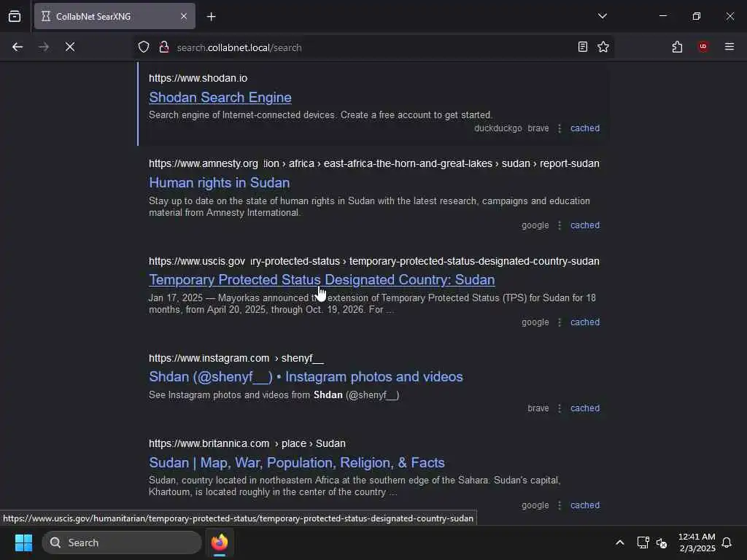Open muted volume tray icon
The width and height of the screenshot is (747, 560).
(x=662, y=542)
